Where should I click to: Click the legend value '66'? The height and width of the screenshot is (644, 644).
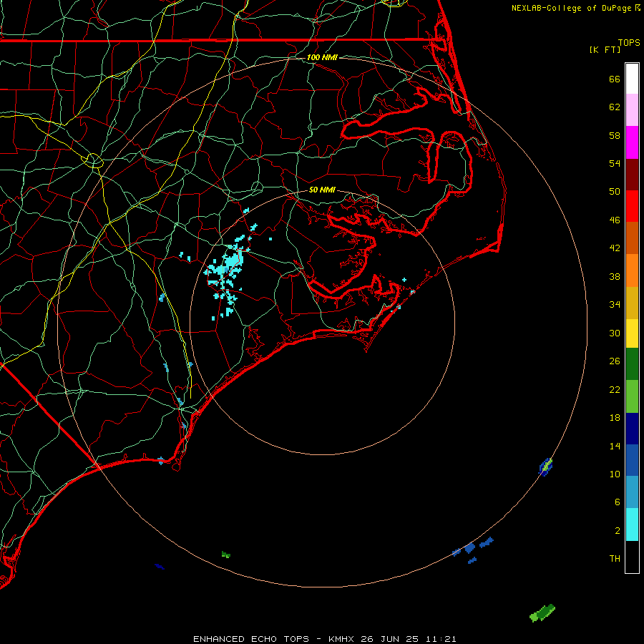pyautogui.click(x=615, y=79)
